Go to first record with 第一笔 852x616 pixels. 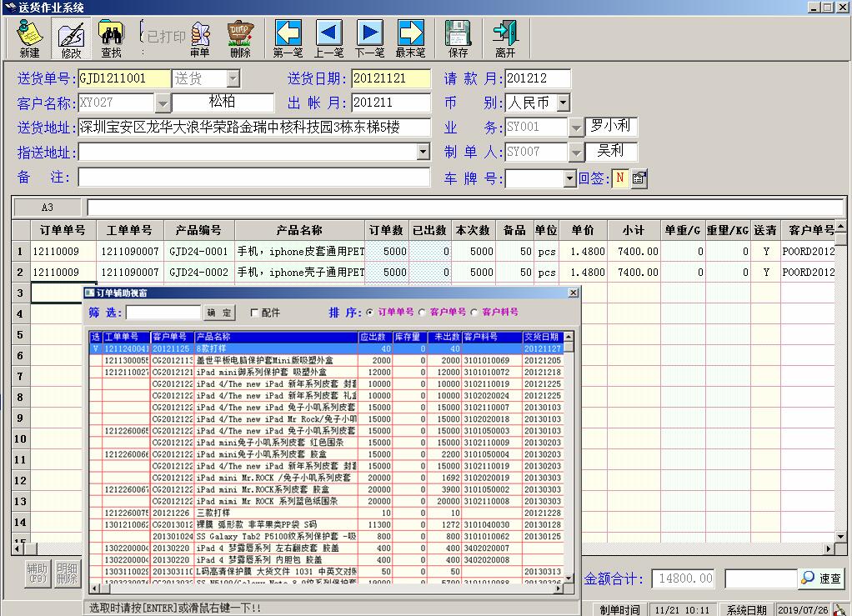coord(288,38)
